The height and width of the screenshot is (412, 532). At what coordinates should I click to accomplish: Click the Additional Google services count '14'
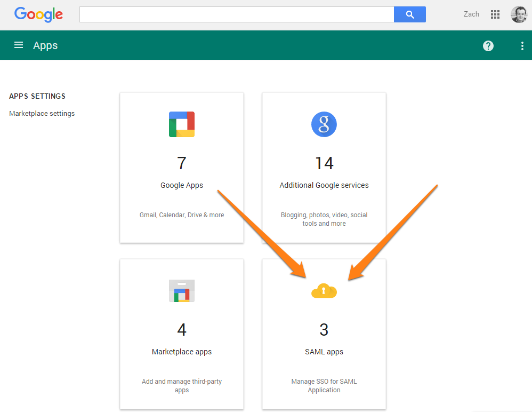coord(324,163)
